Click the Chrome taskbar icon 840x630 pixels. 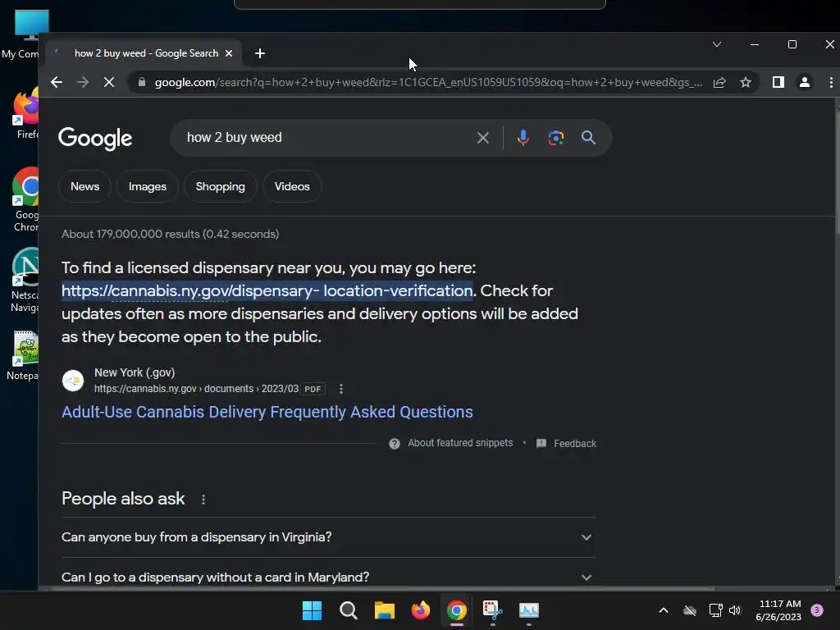tap(457, 610)
